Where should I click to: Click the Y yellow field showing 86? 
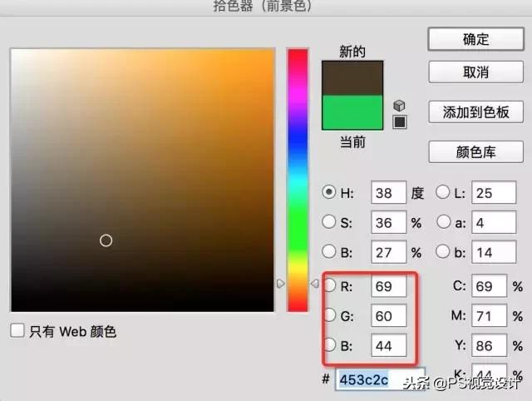point(490,345)
